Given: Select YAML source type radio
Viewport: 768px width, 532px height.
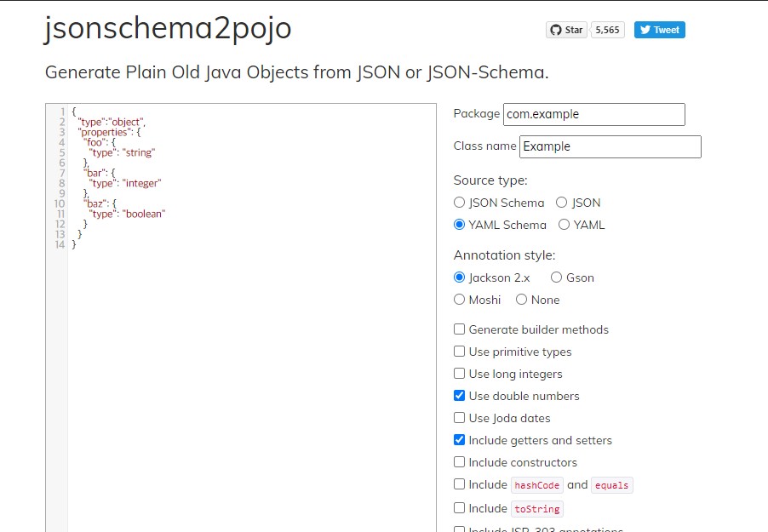Looking at the screenshot, I should (564, 225).
